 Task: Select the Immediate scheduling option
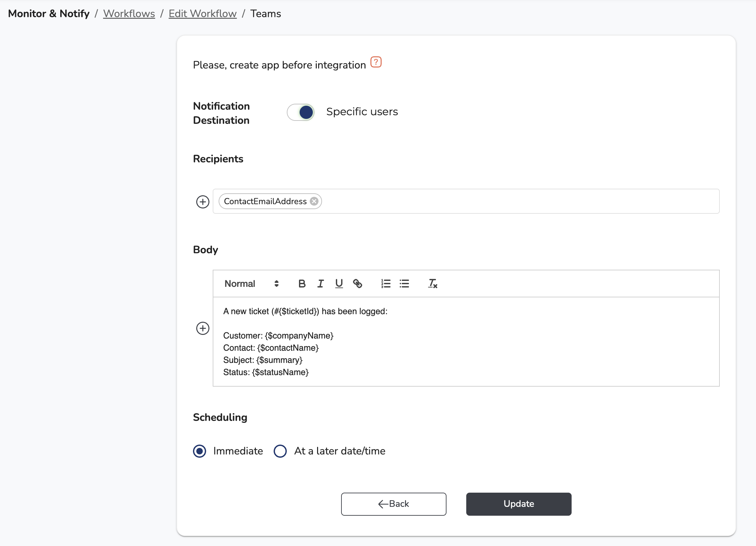click(x=199, y=451)
